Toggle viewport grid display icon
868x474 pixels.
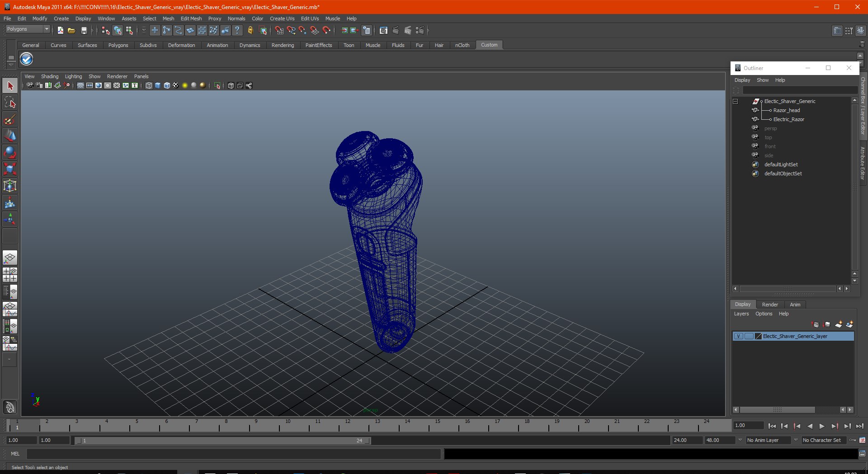(x=80, y=85)
